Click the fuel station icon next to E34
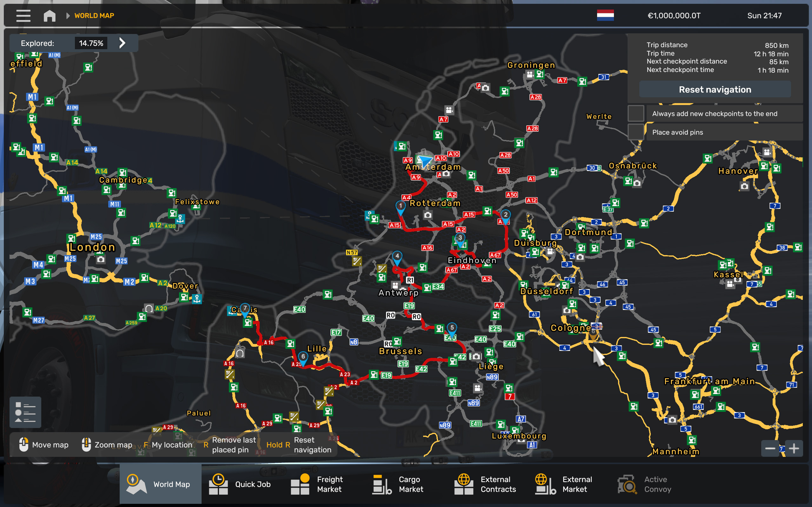Screen dimensions: 812x507 (x=427, y=288)
